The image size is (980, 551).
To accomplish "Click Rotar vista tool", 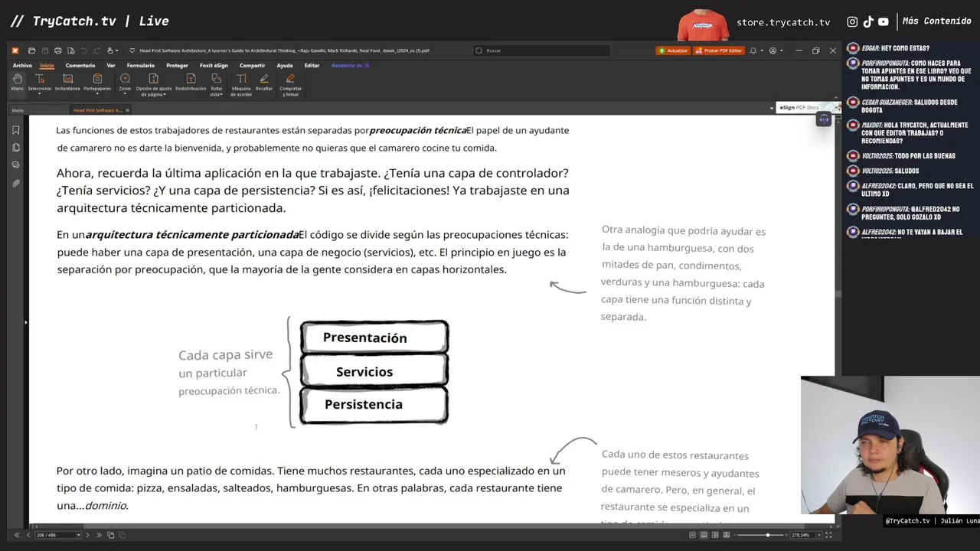I will (x=217, y=84).
